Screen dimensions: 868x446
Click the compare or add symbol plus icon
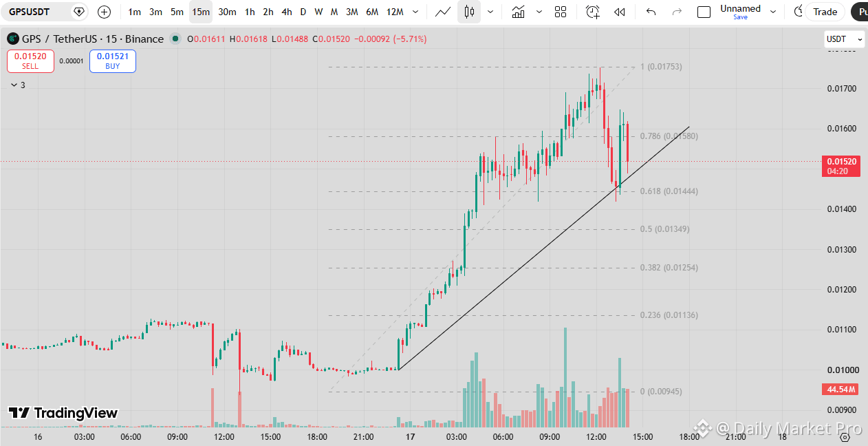tap(104, 12)
